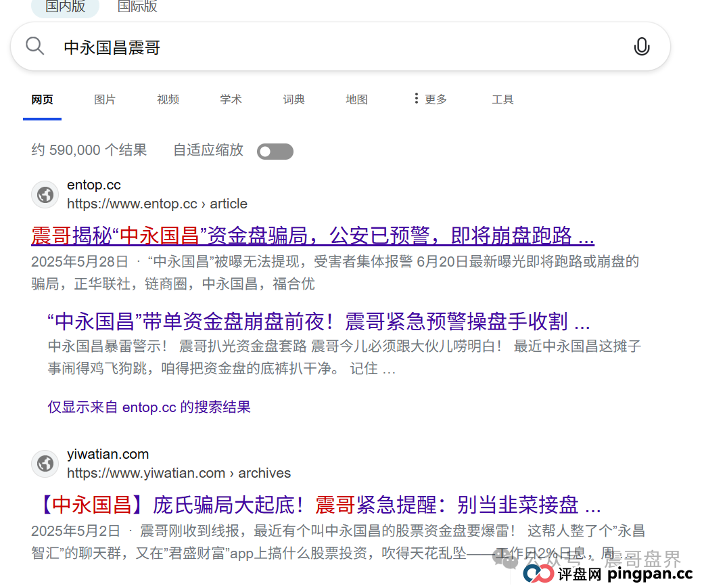Viewport: 704px width, 588px height.
Task: Click the yiwatian.com site favicon
Action: pos(45,463)
